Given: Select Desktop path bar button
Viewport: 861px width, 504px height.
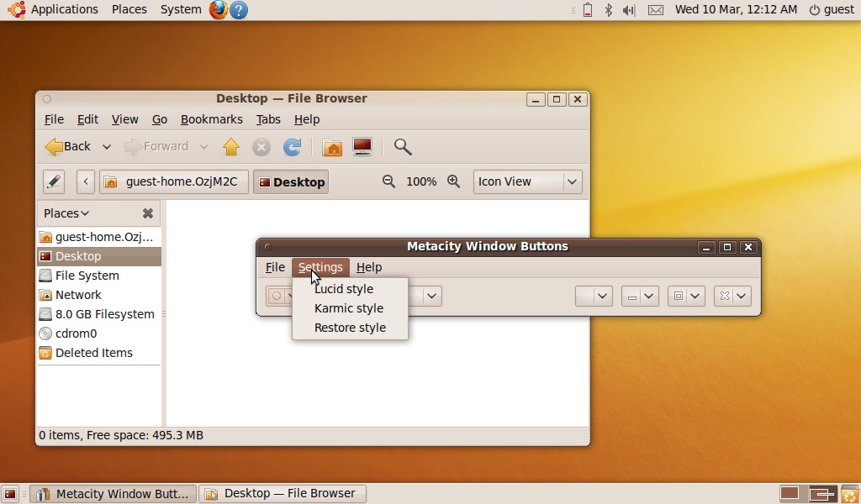Looking at the screenshot, I should pos(291,181).
